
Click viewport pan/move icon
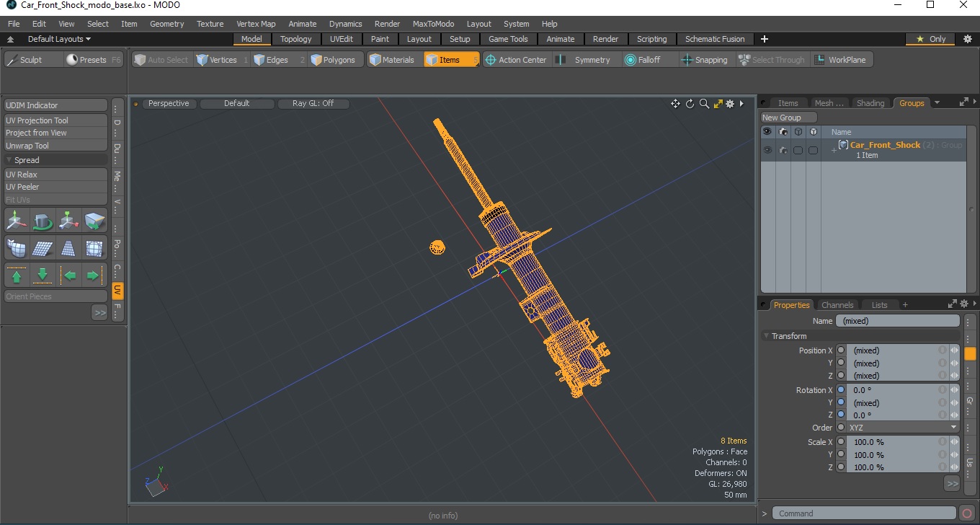tap(675, 104)
